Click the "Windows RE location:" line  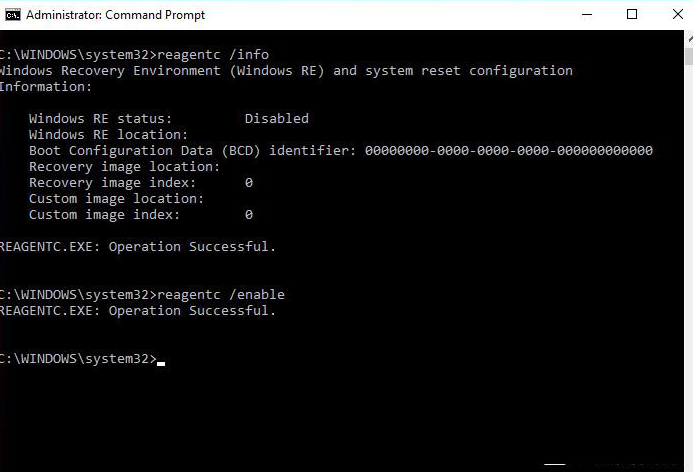(108, 134)
